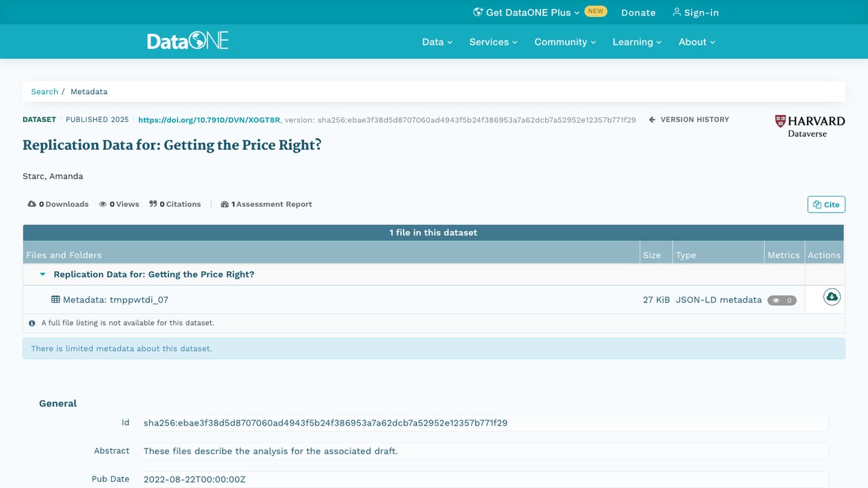Screen dimensions: 868x488
Task: Click the quote icon beside 0 Citations
Action: pyautogui.click(x=153, y=204)
